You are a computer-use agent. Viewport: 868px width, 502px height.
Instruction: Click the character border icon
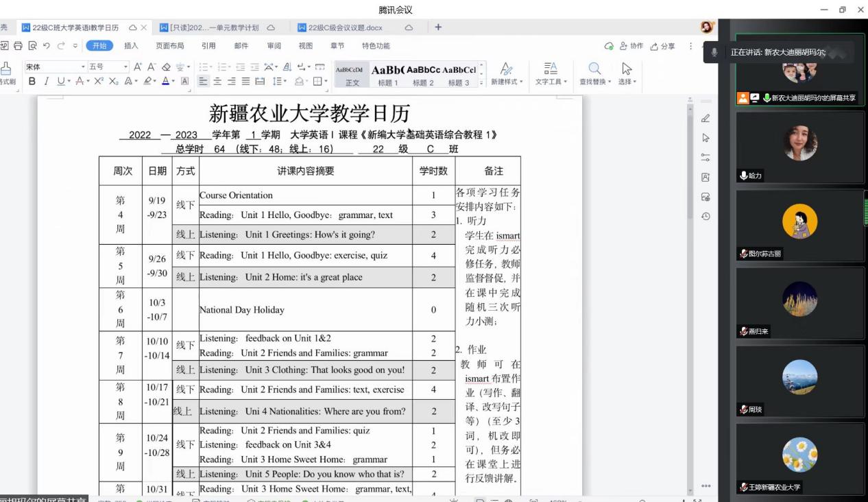tap(184, 82)
